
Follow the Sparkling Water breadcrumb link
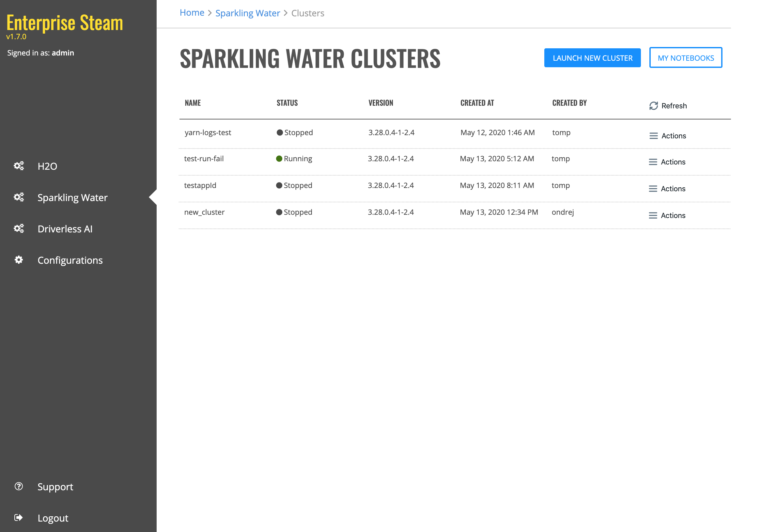(247, 13)
